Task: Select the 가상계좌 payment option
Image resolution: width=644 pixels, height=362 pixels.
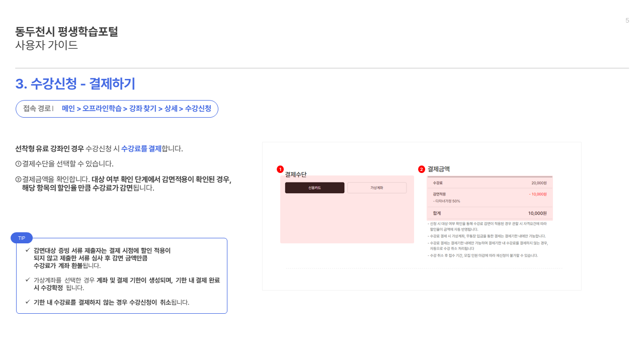Action: 377,188
